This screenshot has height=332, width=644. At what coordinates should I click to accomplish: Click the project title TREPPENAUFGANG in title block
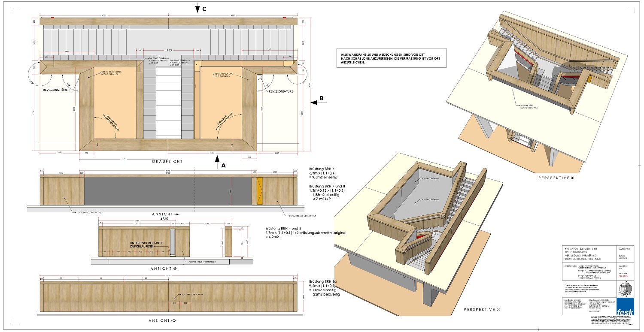575,252
